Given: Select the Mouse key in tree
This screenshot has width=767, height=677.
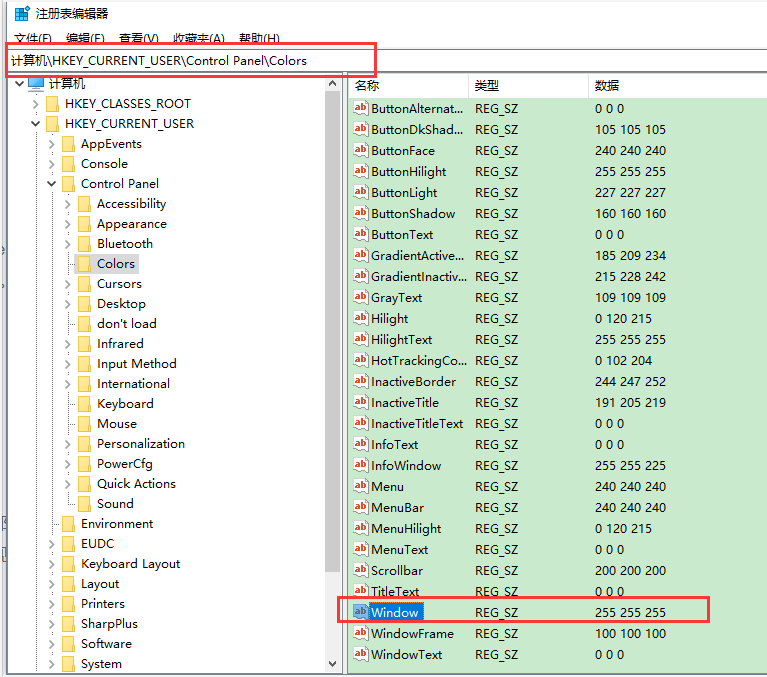Looking at the screenshot, I should tap(117, 424).
